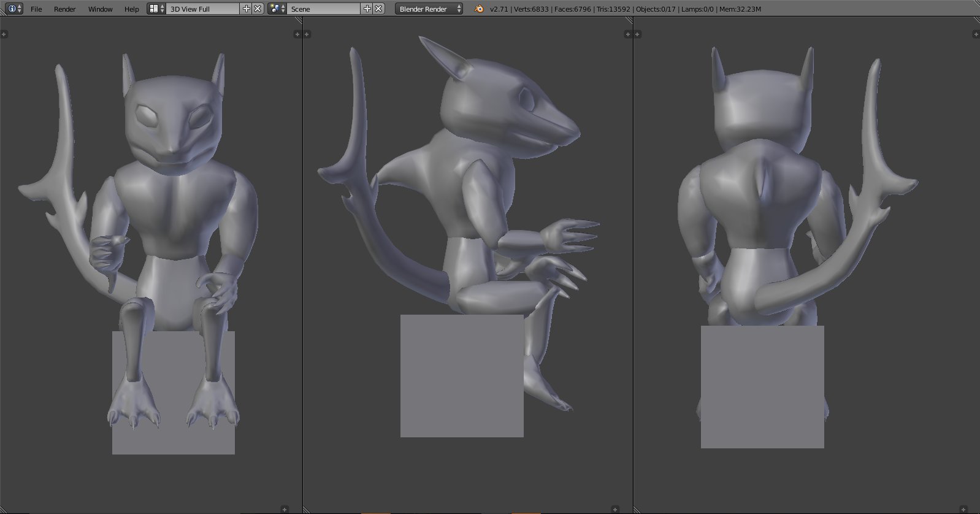
Task: Delete the 3D View Full screen layout
Action: point(258,9)
